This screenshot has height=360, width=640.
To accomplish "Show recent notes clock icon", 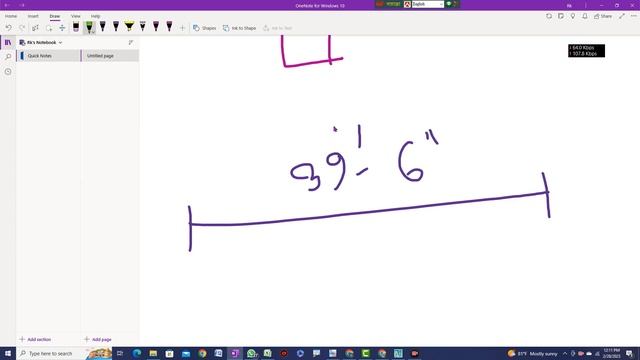I will click(x=8, y=71).
